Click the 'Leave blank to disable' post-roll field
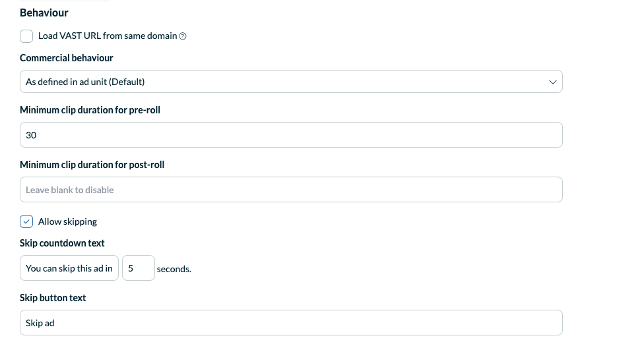This screenshot has width=644, height=346. pos(291,190)
